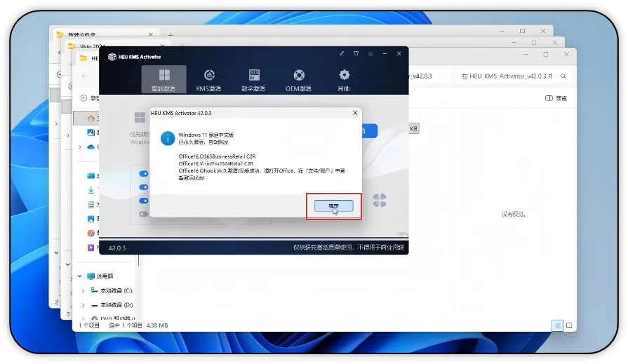Click the pencil icon in HEU KMS Activator title bar
Image resolution: width=628 pixels, height=364 pixels.
342,53
